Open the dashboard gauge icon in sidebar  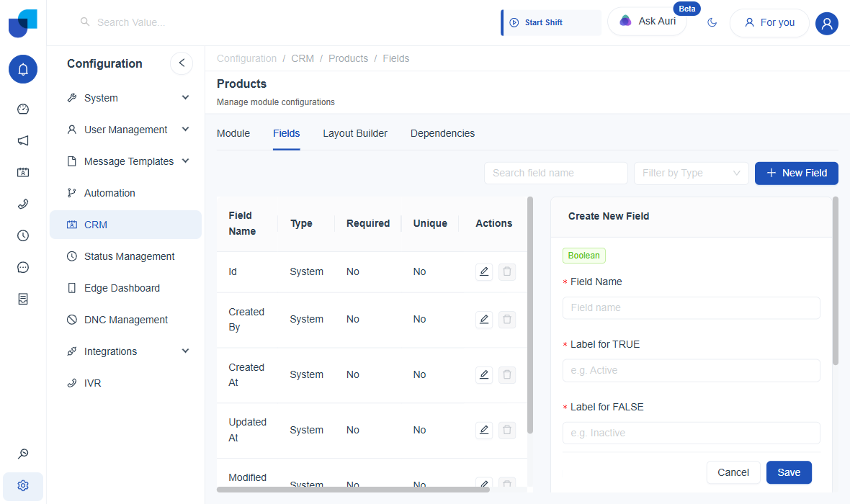click(23, 109)
